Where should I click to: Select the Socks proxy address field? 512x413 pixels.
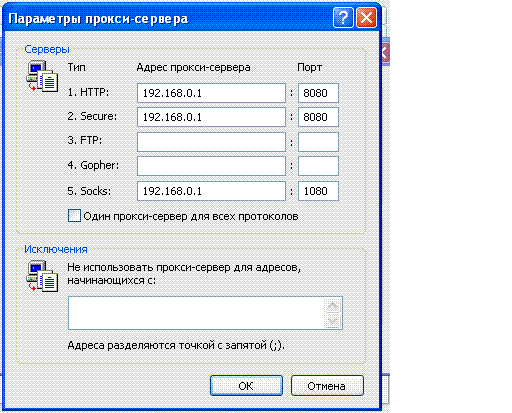(211, 191)
